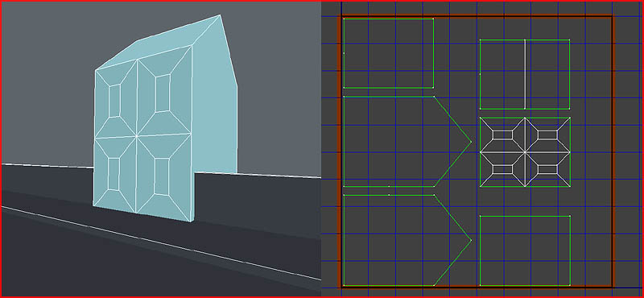
Task: Select the top-left green rectangle UV island
Action: pyautogui.click(x=389, y=53)
